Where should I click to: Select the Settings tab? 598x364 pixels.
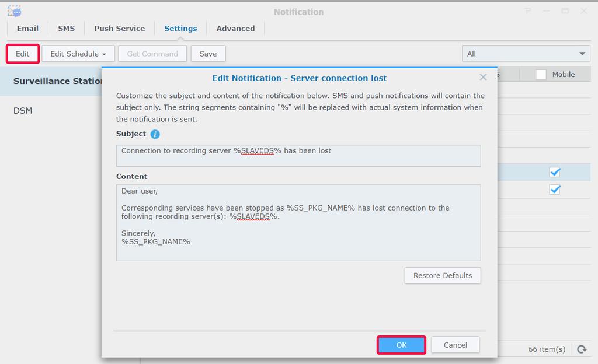click(180, 29)
